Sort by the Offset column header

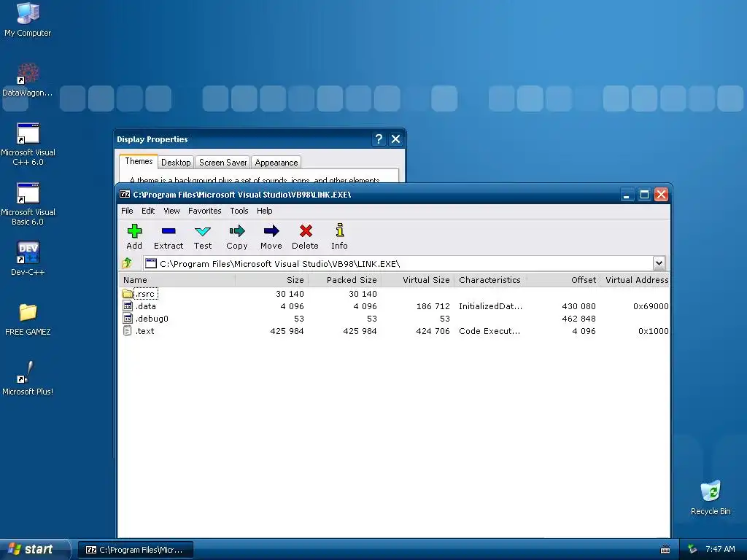point(564,280)
